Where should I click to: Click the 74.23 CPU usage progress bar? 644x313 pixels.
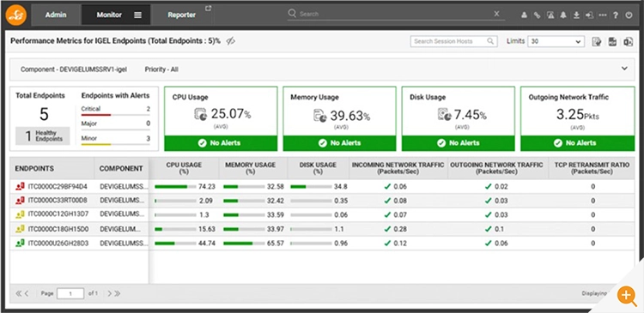[x=175, y=187]
